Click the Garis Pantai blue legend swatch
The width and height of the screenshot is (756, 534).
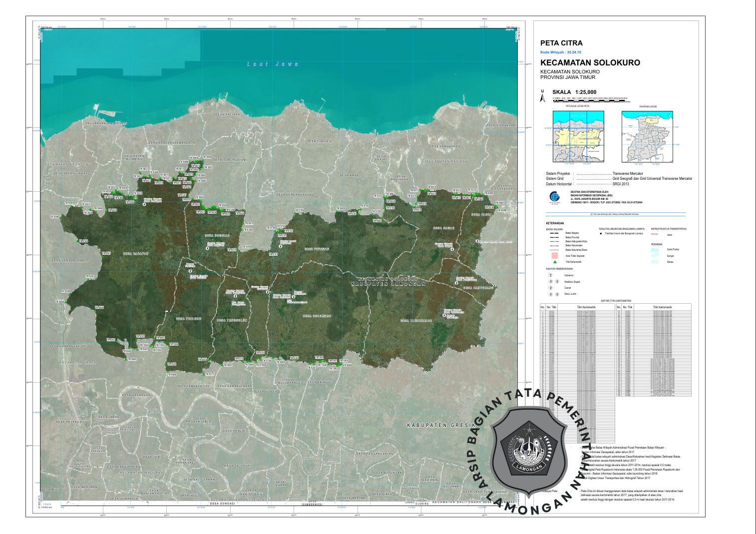coord(655,249)
